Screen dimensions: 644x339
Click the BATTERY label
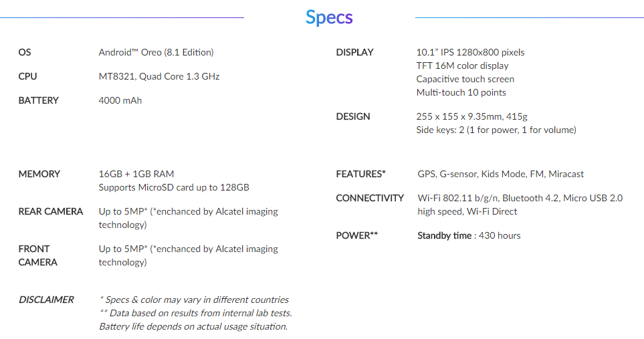(x=39, y=100)
